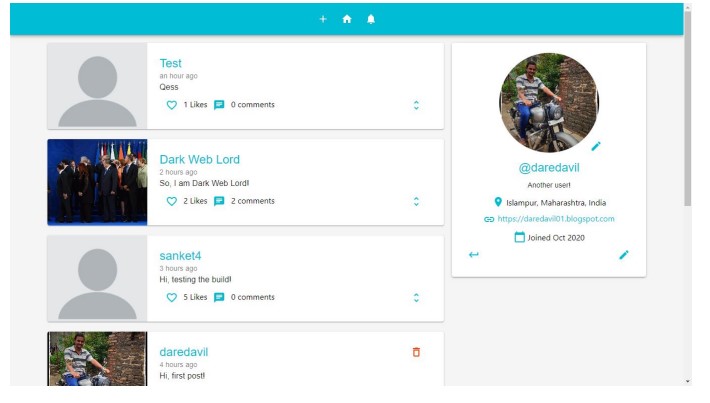Like the sanket4 post heart icon

click(x=172, y=297)
